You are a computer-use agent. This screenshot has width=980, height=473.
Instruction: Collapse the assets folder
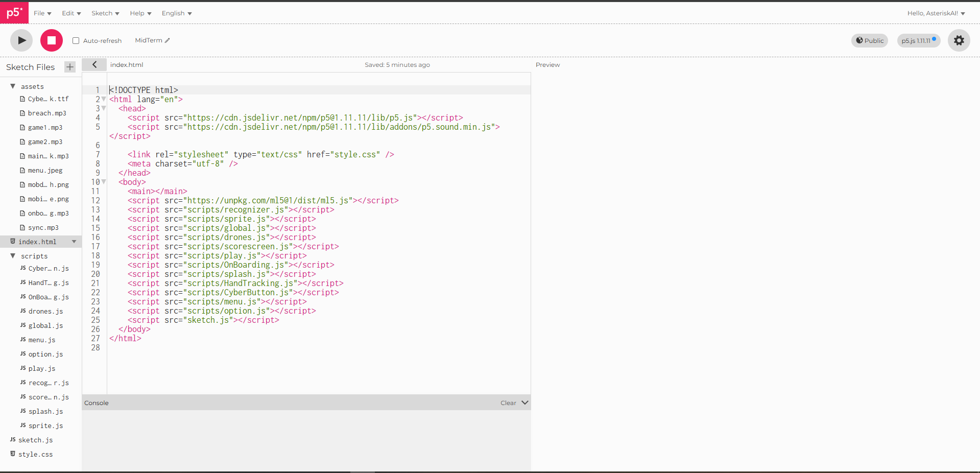13,86
